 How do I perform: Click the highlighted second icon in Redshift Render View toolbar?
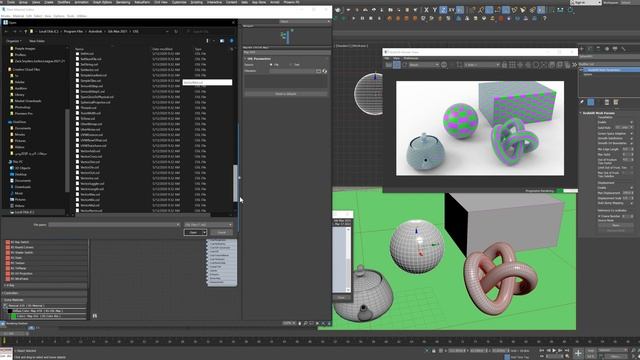[397, 65]
